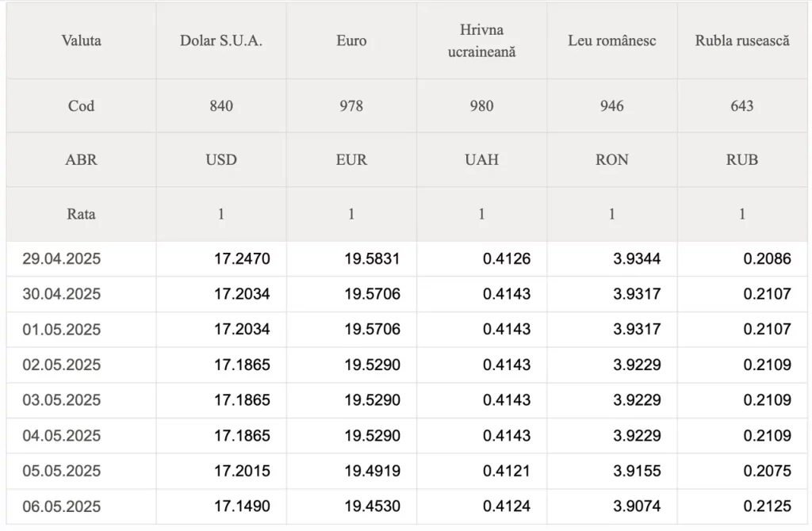Screen dimensions: 812x531
Task: Click the UAH rate 0.4126
Action: coord(506,258)
